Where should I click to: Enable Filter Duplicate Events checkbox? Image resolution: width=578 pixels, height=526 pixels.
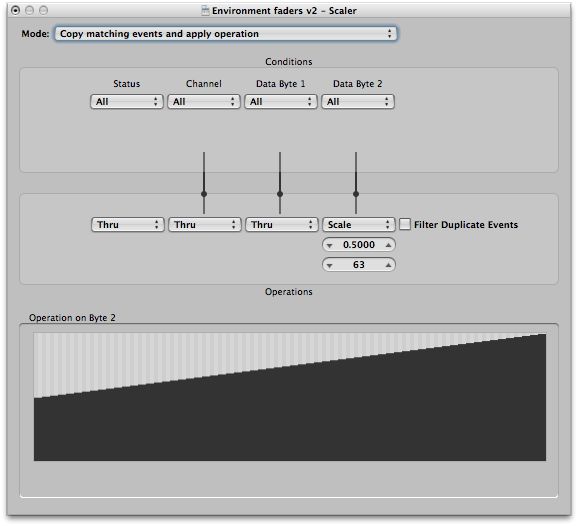pos(405,224)
